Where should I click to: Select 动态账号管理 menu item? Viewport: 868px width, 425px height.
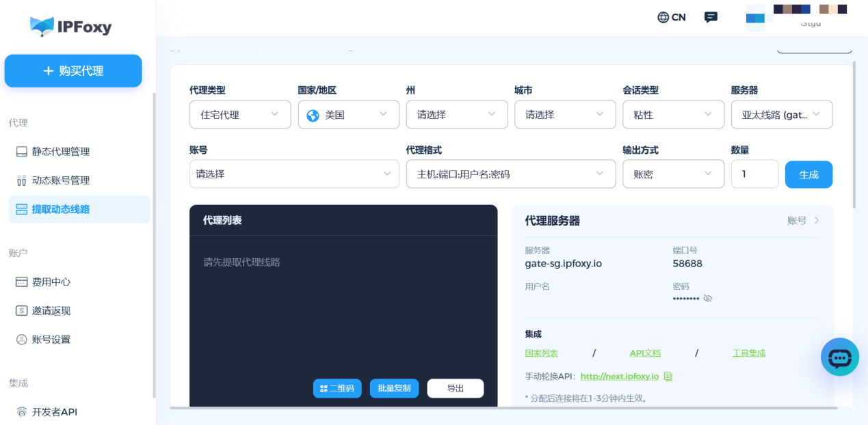tap(60, 180)
